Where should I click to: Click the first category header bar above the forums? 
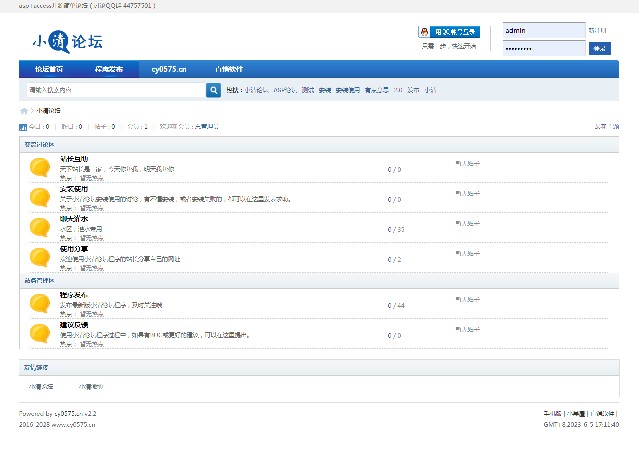click(x=319, y=145)
